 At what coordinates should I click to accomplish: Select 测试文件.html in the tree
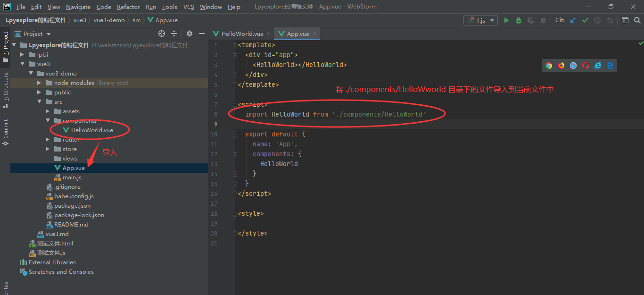click(55, 243)
